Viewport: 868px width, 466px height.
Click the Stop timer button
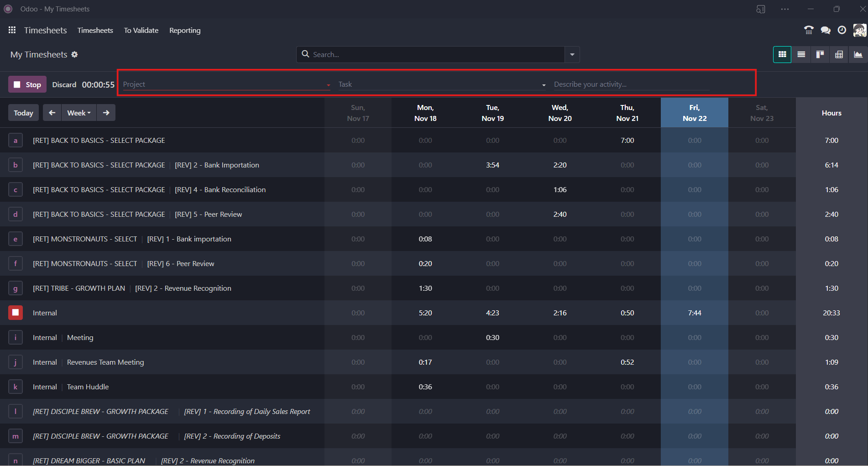click(27, 84)
